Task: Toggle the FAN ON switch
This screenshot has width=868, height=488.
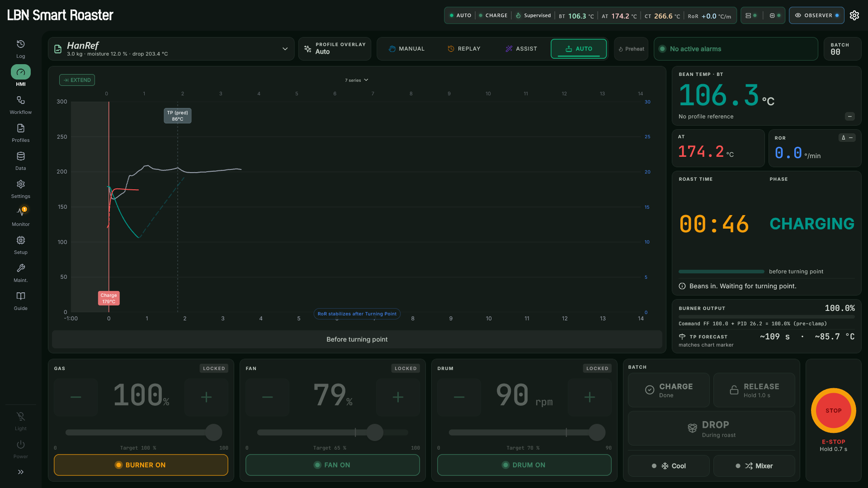Action: tap(333, 465)
